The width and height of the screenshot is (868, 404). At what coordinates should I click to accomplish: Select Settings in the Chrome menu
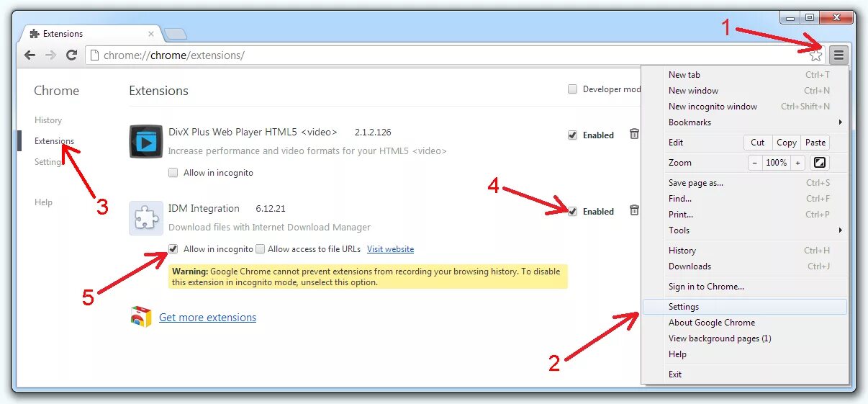point(745,307)
